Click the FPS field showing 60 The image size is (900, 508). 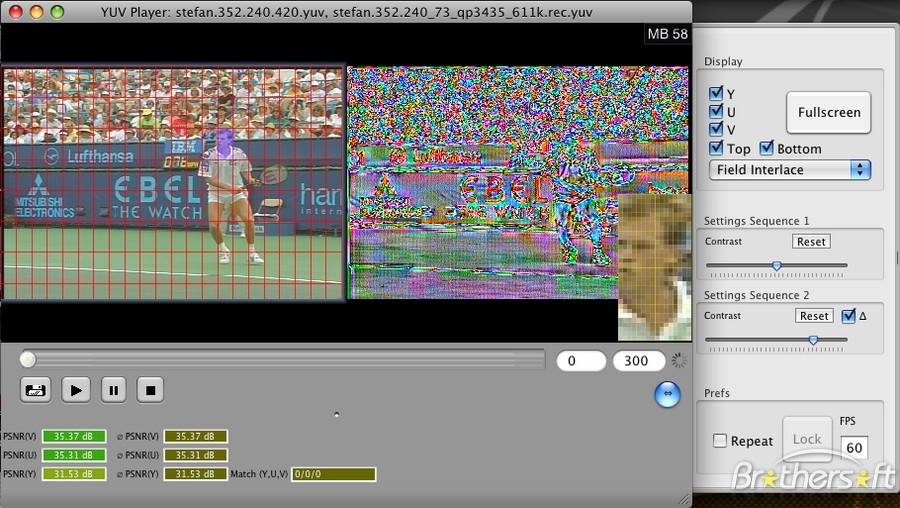coord(854,448)
